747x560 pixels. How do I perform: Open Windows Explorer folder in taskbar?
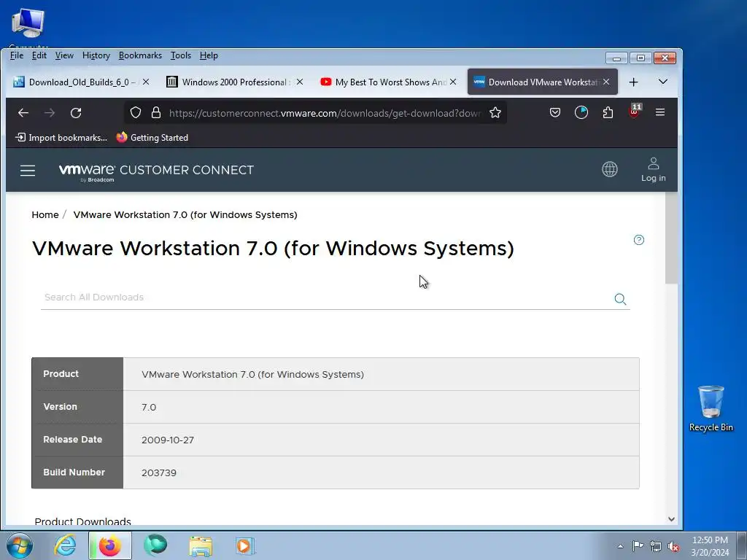[201, 545]
